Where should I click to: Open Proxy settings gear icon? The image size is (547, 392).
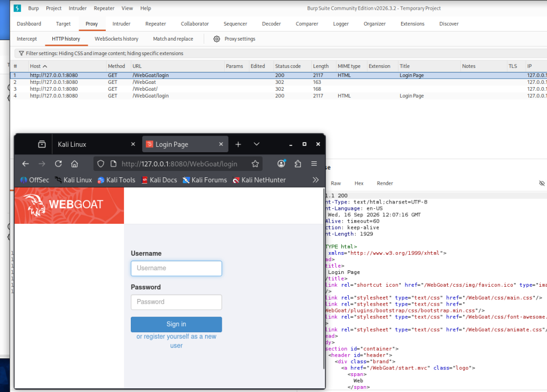tap(217, 38)
